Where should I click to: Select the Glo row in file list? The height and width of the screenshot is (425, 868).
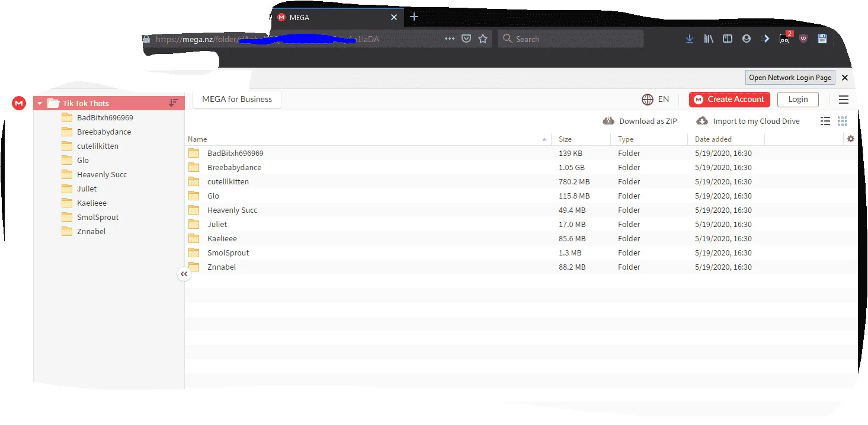(x=520, y=196)
